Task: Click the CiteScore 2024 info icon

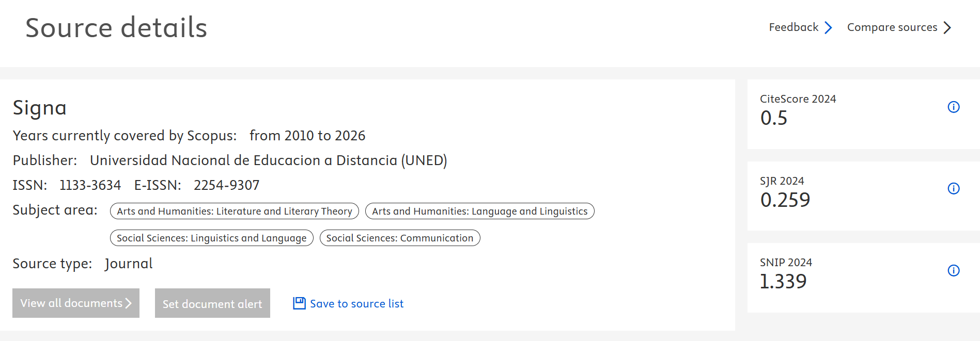Action: tap(953, 107)
